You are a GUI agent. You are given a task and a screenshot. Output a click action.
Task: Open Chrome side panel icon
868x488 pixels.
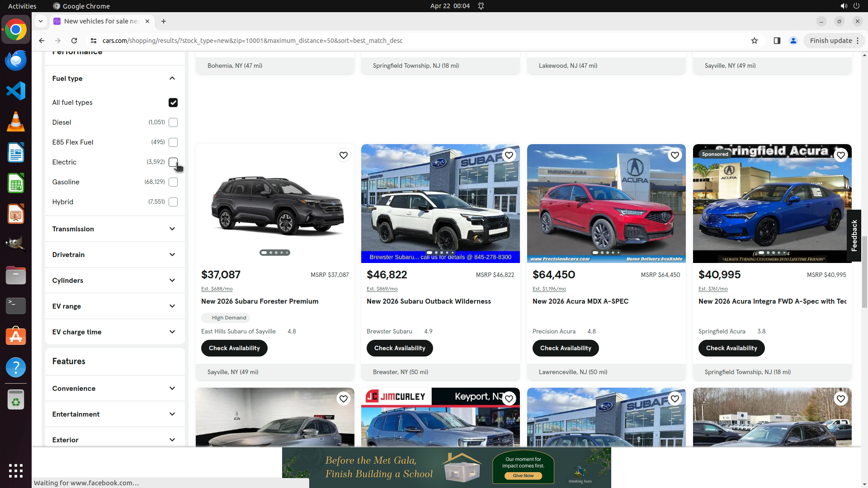777,41
